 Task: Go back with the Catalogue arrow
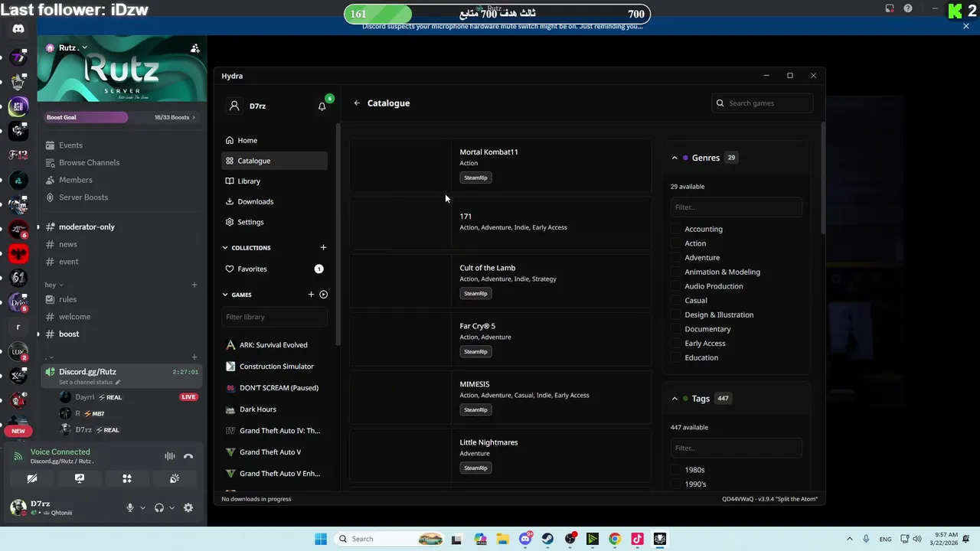tap(357, 103)
